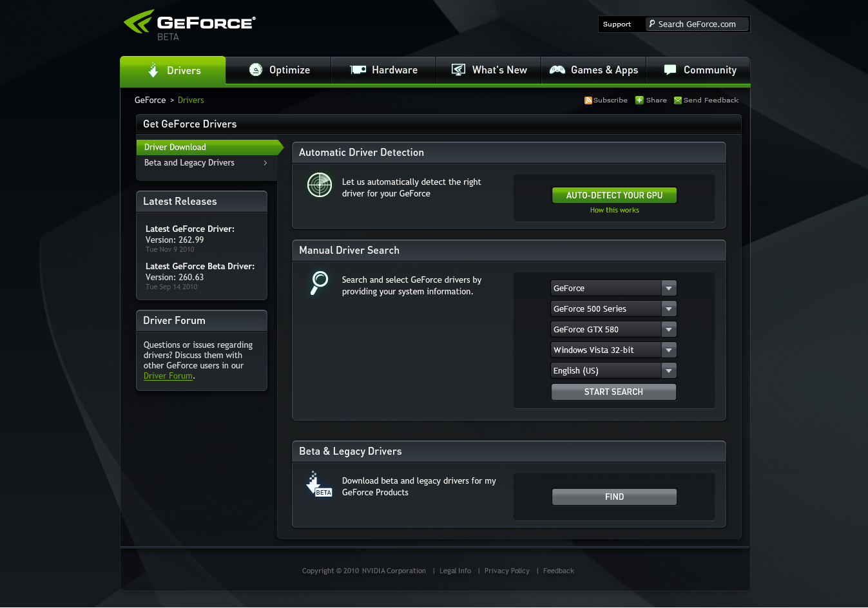Click the Hardware tab graphics card icon
This screenshot has height=608, width=868.
tap(358, 70)
